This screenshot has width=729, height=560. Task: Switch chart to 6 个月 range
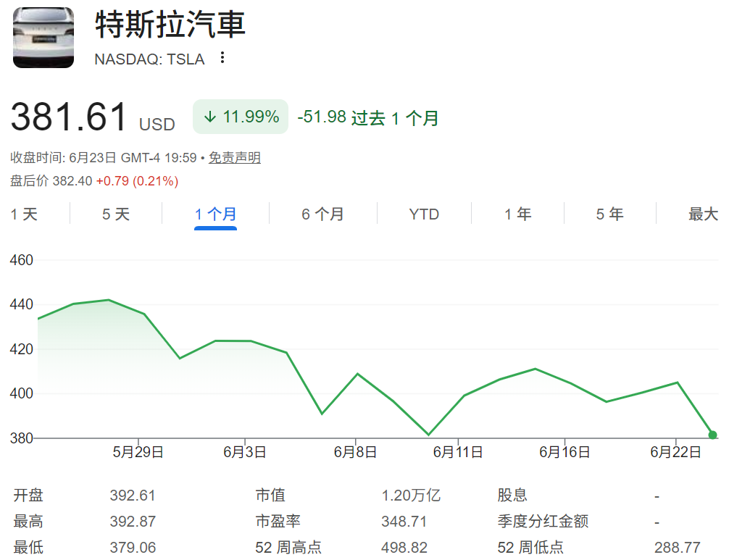coord(322,214)
